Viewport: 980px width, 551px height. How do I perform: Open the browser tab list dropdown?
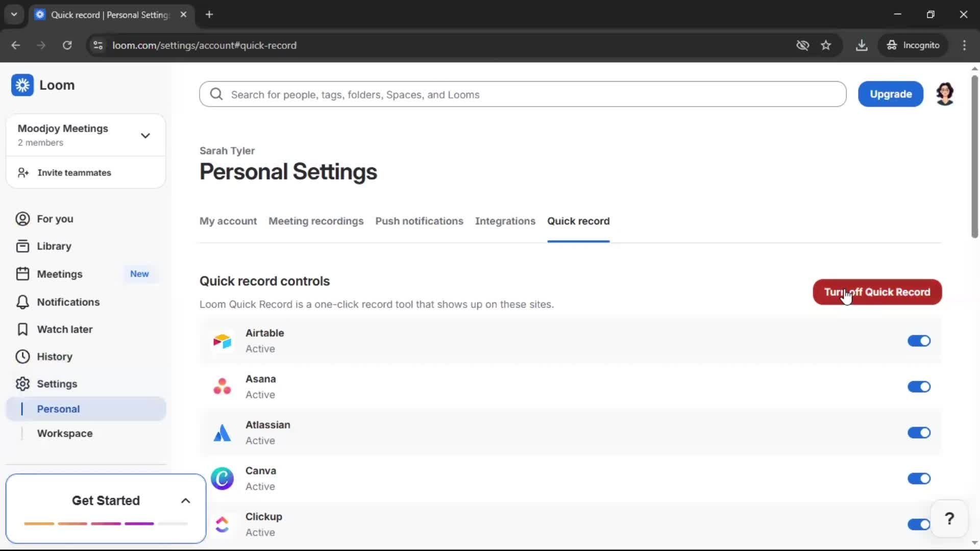[14, 14]
